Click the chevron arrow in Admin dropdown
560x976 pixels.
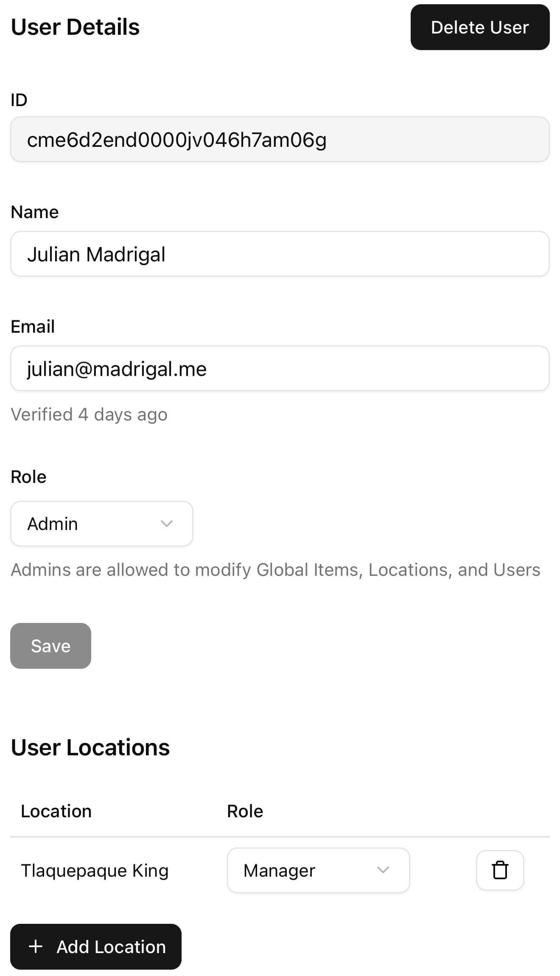pyautogui.click(x=167, y=524)
